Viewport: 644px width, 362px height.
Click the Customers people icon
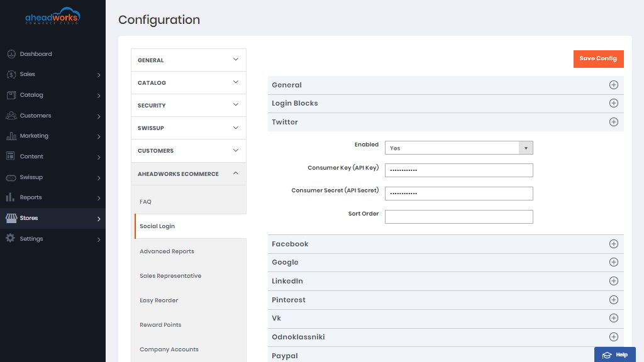11,116
